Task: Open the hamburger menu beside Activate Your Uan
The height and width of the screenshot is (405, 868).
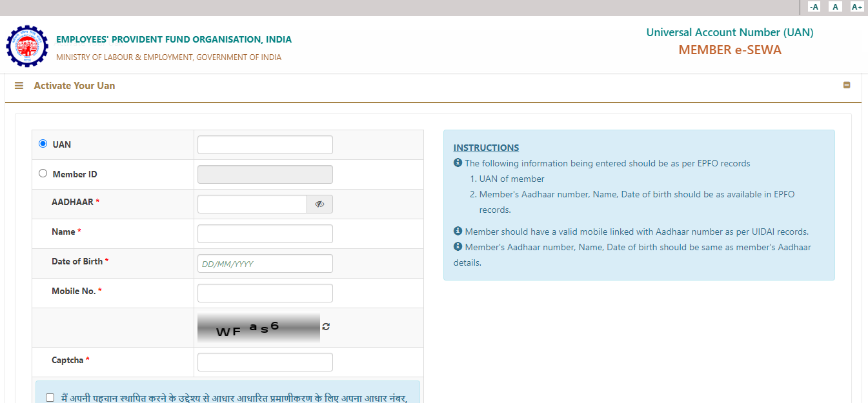Action: (x=19, y=86)
